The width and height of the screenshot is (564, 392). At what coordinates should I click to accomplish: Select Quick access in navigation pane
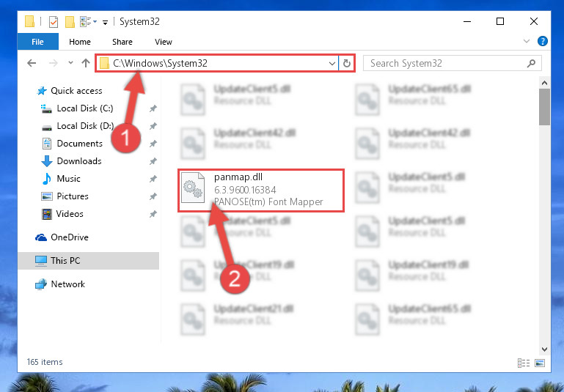(70, 91)
